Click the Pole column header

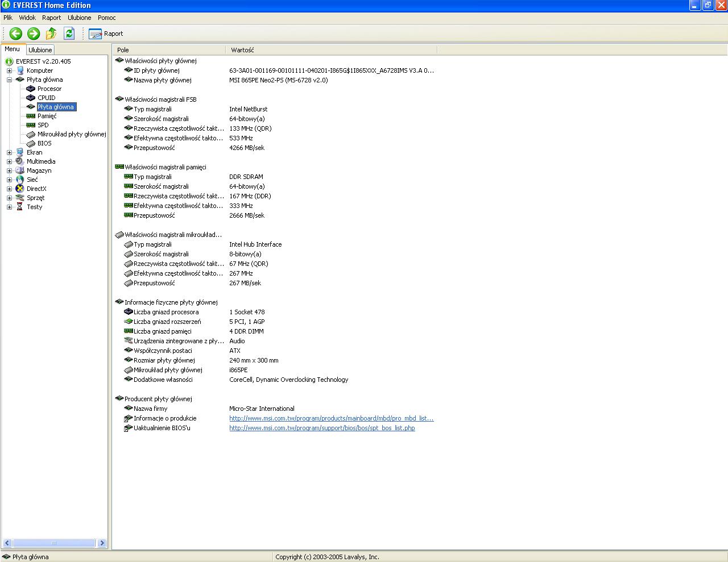tap(169, 50)
